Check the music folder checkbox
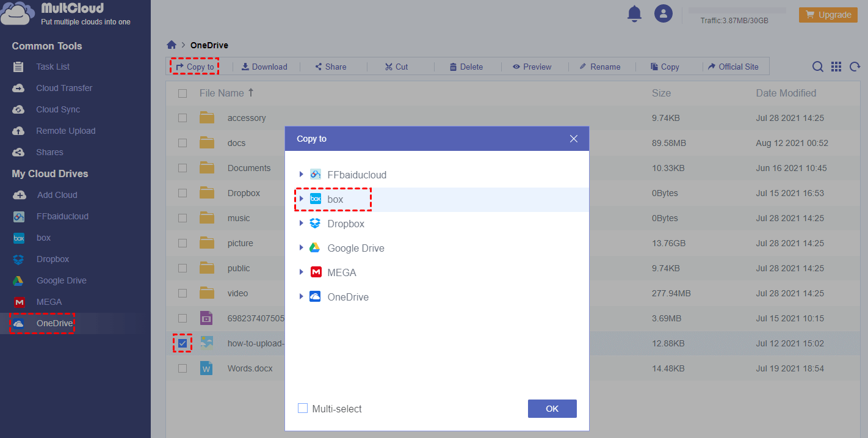 pos(183,218)
